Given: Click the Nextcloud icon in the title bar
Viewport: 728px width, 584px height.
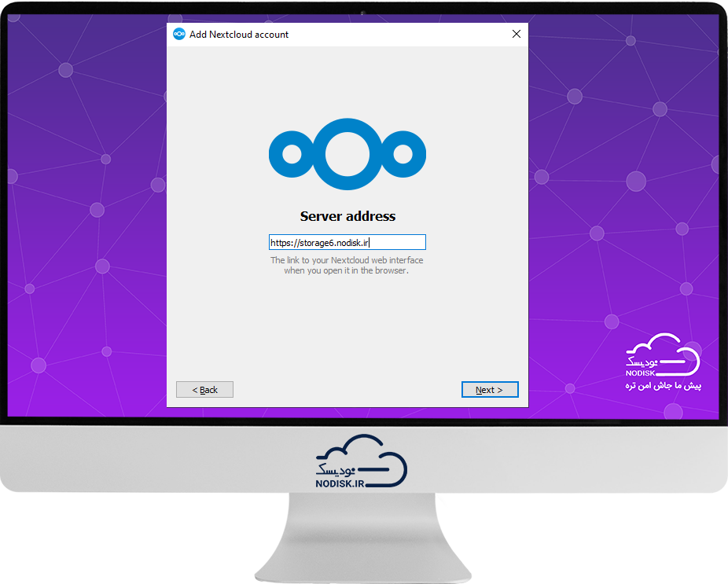Looking at the screenshot, I should 178,34.
